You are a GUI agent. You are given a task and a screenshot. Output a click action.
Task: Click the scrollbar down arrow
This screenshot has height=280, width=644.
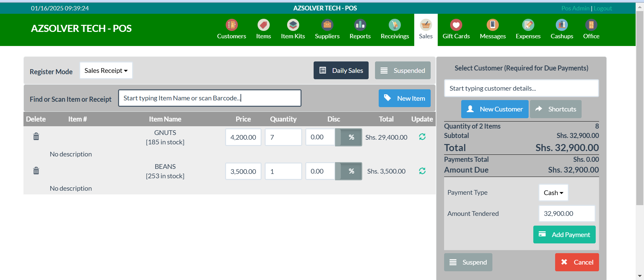point(640,276)
